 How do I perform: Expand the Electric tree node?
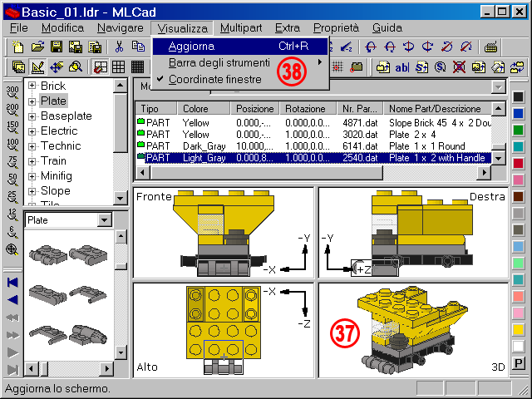[32, 131]
